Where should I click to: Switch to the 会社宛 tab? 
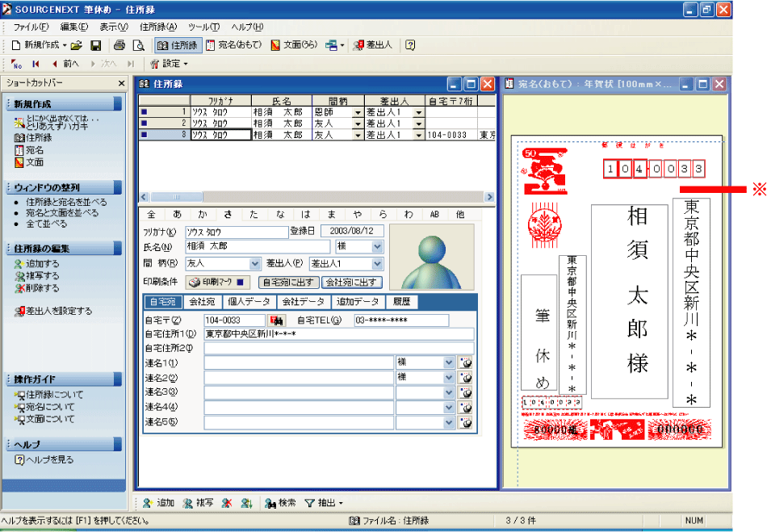click(202, 302)
